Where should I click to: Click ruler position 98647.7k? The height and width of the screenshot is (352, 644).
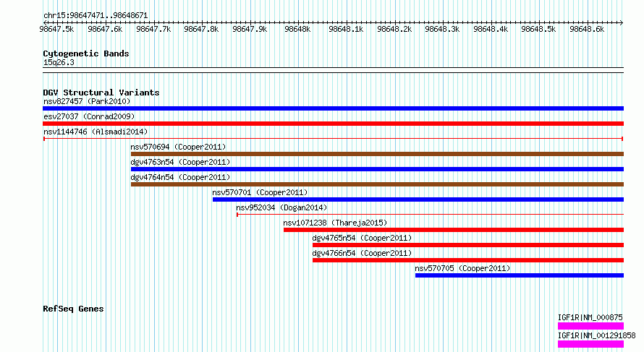coord(153,29)
